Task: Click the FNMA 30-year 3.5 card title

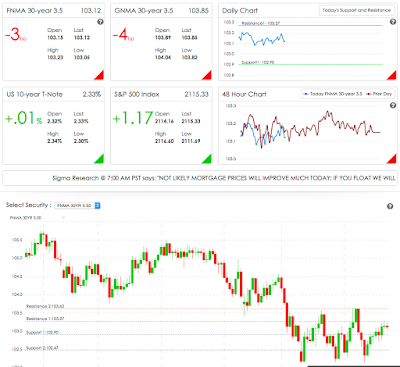Action: [35, 11]
